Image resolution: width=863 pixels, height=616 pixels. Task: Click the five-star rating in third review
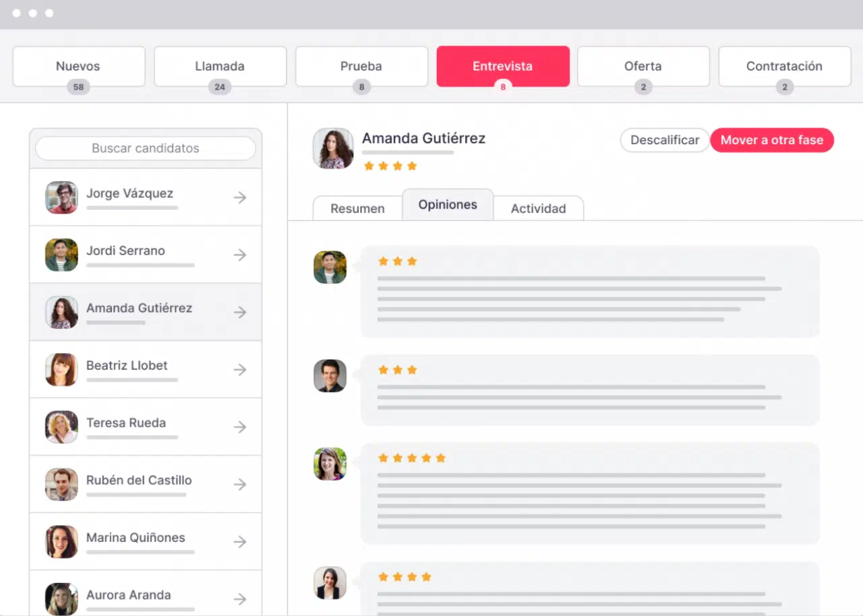412,458
